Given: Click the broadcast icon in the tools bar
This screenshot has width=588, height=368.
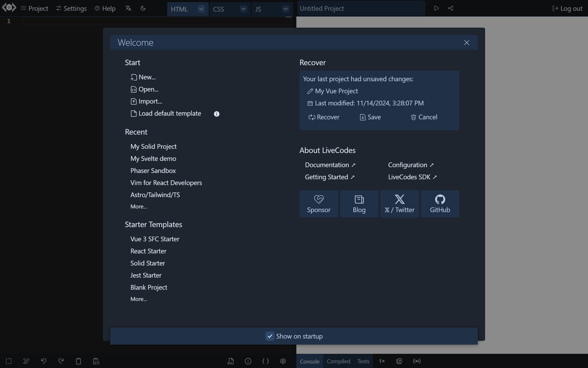Looking at the screenshot, I should [x=417, y=361].
